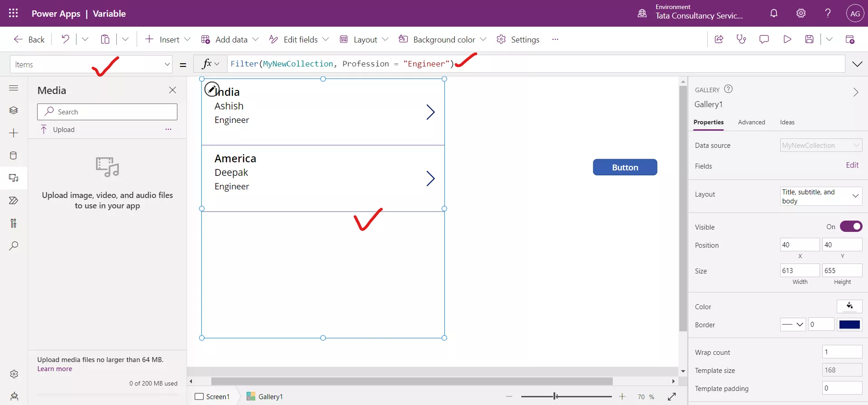The image size is (868, 405).
Task: Open notifications bell icon
Action: [774, 13]
